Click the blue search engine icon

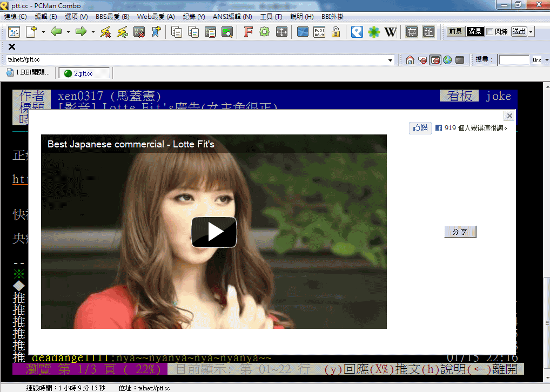357,32
